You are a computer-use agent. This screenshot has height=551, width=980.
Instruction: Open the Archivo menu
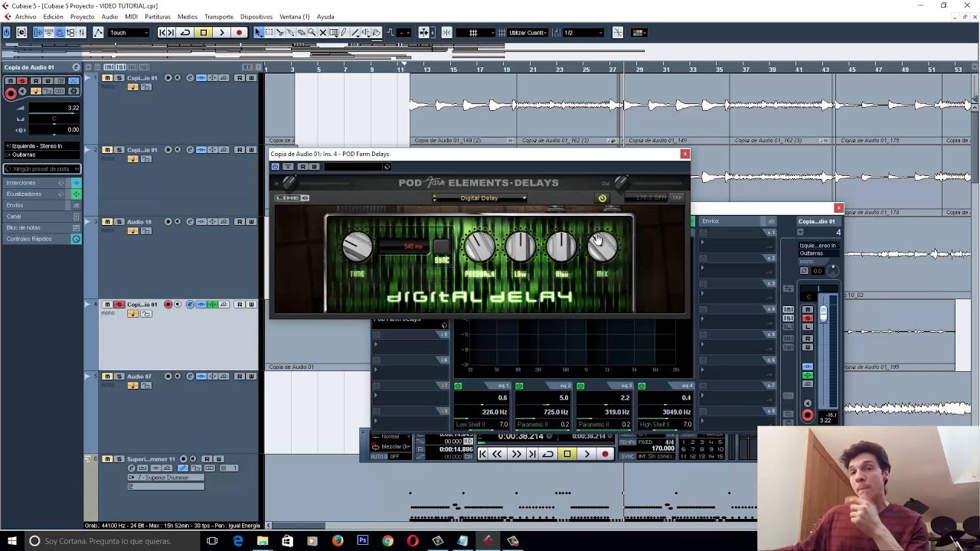coord(25,17)
